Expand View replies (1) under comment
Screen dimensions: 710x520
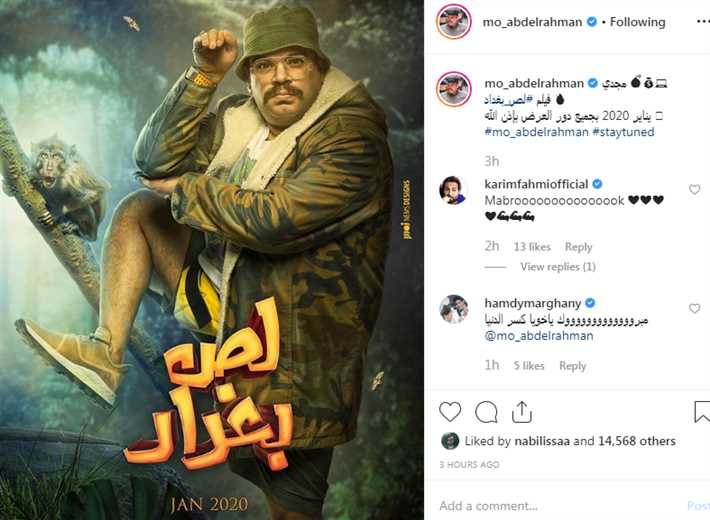click(558, 267)
